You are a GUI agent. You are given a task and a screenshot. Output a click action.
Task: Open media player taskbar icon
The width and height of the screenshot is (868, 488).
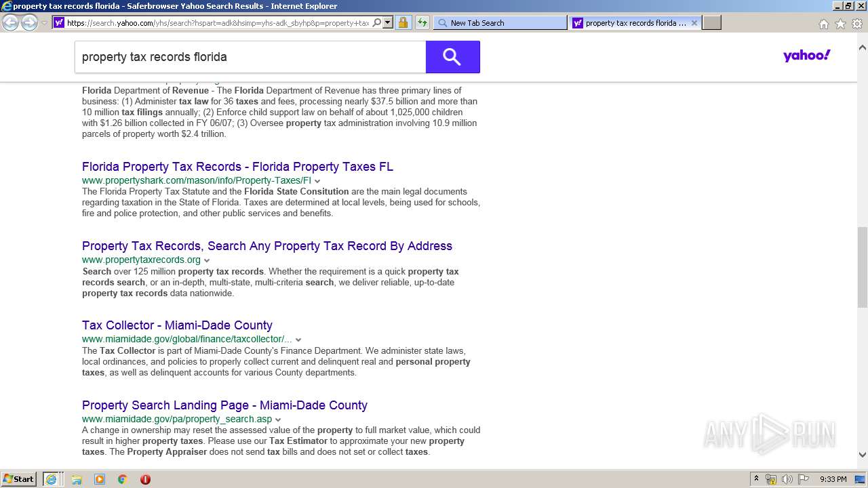pos(100,479)
